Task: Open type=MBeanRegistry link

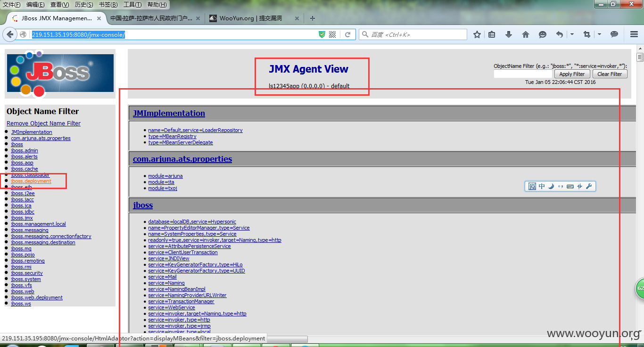Action: click(172, 136)
